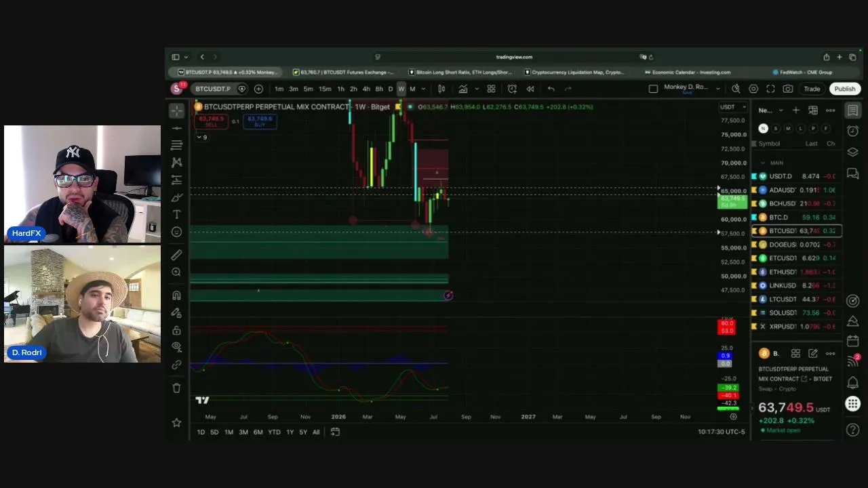Create a new alert from top toolbar
Image resolution: width=868 pixels, height=488 pixels.
pyautogui.click(x=512, y=89)
